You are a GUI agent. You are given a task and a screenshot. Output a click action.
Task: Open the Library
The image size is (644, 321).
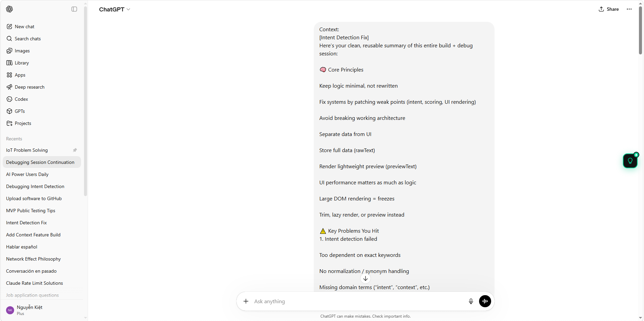pos(22,63)
